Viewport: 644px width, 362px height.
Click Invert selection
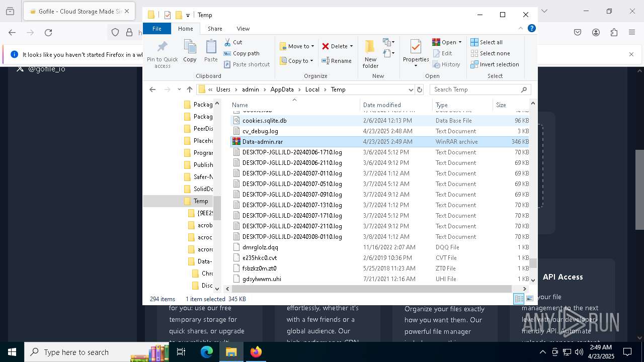(x=495, y=64)
